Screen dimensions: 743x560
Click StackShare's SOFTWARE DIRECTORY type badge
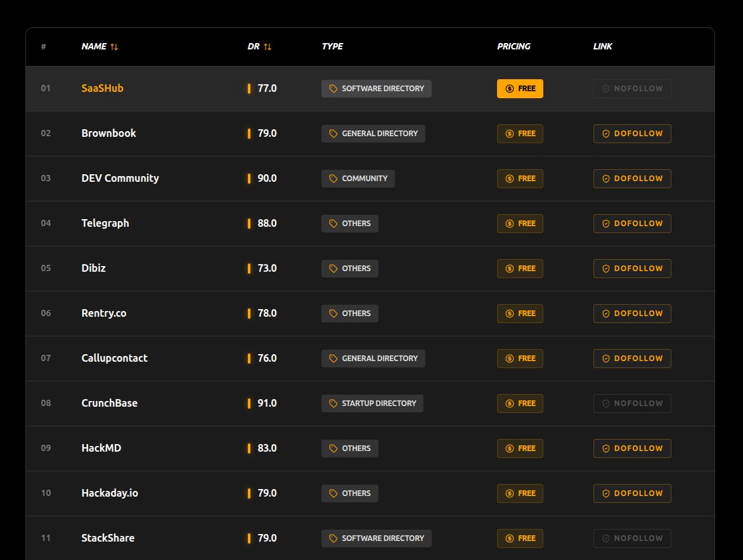coord(376,538)
